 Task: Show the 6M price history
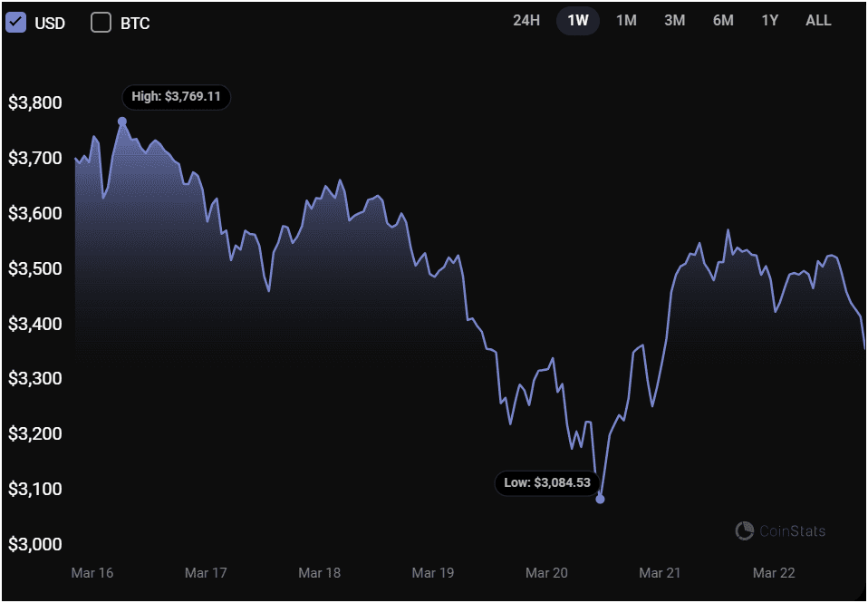pos(723,20)
